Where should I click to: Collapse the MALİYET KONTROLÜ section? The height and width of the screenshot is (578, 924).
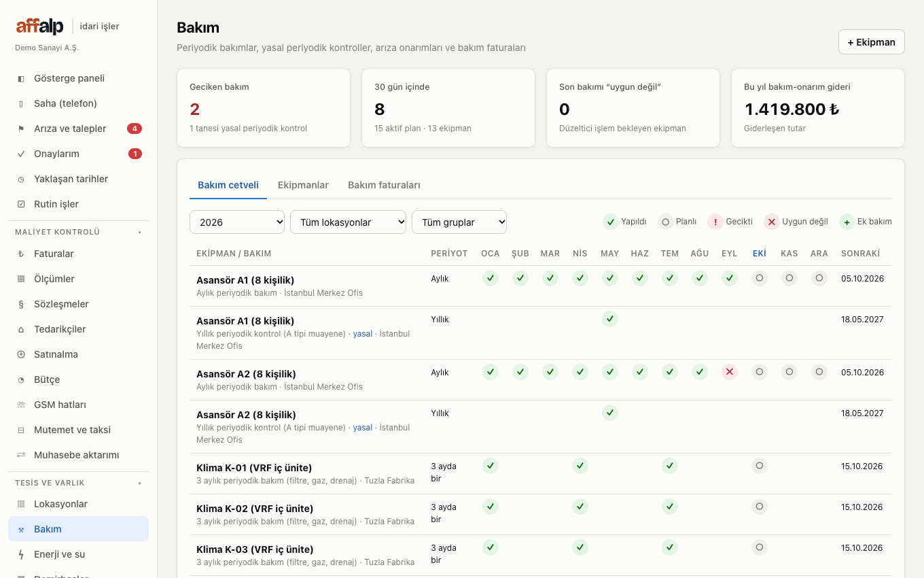78,232
